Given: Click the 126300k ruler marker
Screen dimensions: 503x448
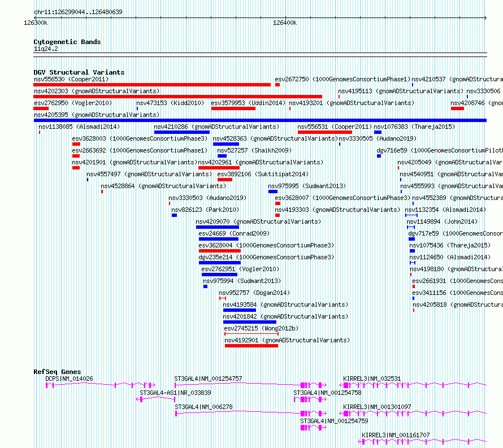Looking at the screenshot, I should (x=36, y=23).
